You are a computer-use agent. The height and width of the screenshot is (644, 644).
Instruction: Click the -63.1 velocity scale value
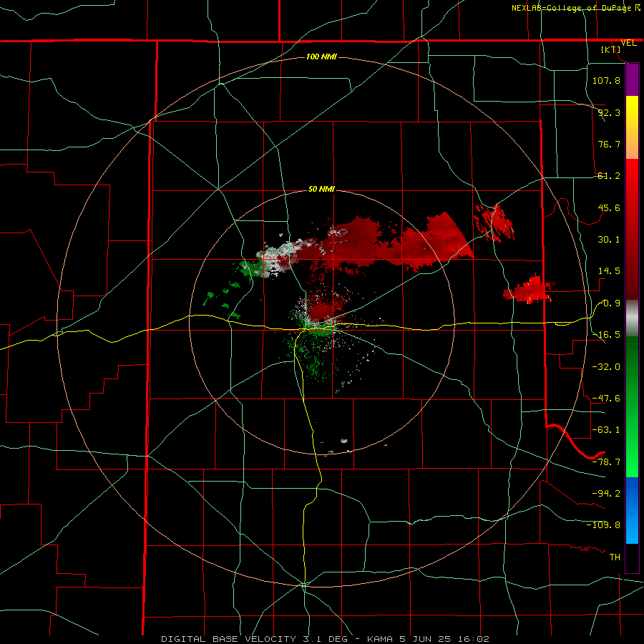click(606, 430)
